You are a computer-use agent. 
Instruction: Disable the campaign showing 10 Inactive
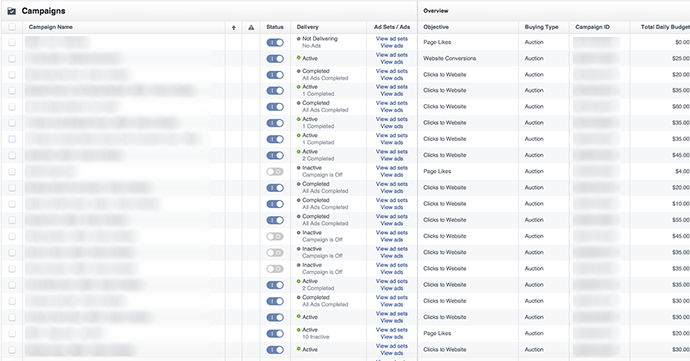coord(275,334)
